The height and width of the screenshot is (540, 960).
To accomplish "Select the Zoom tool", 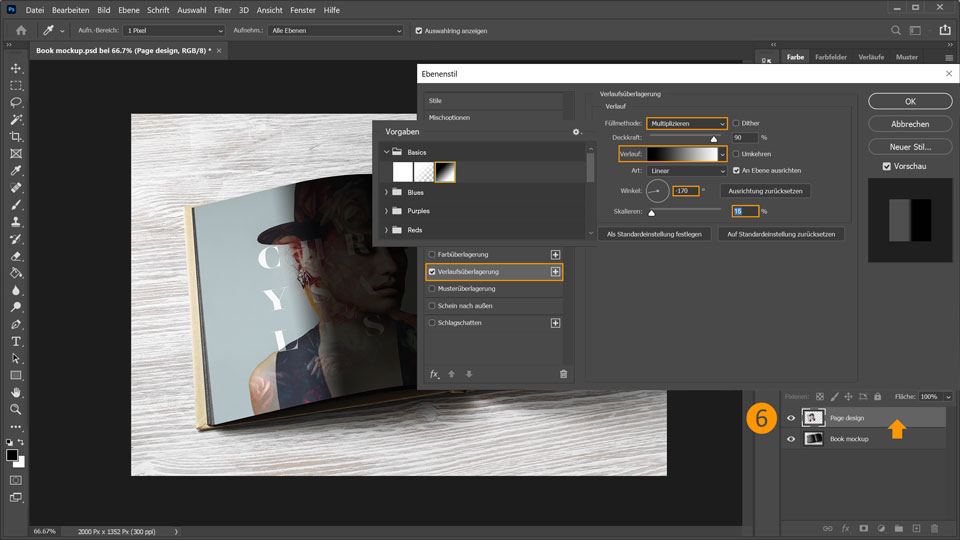I will point(15,409).
